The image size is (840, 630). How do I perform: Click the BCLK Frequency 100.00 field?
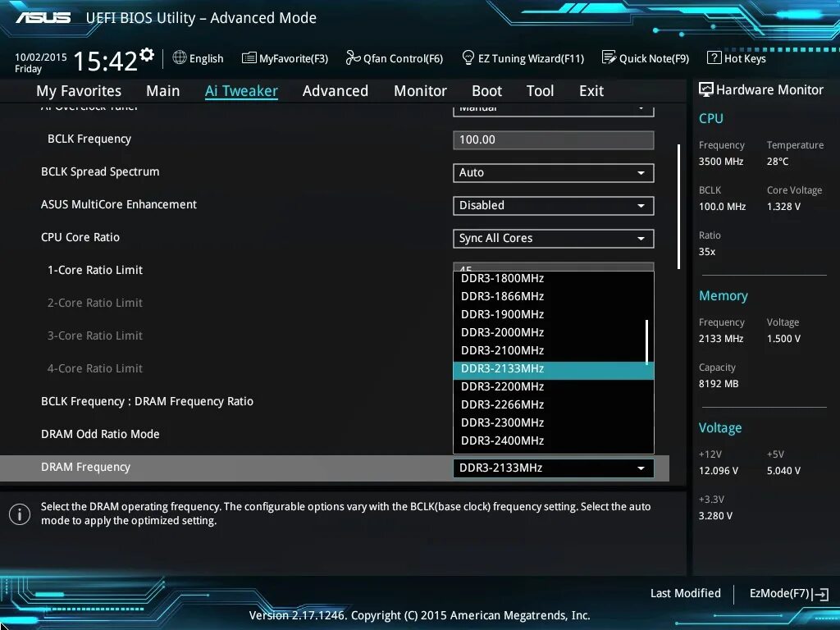554,139
